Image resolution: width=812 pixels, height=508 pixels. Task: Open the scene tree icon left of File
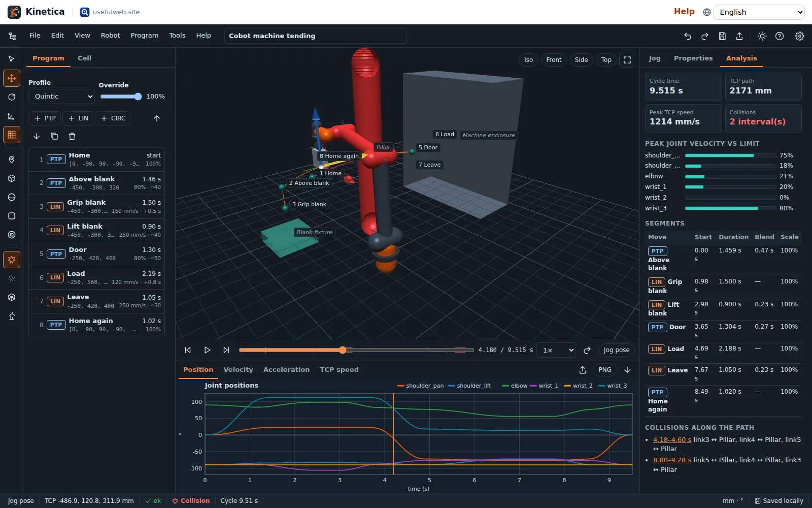tap(12, 36)
